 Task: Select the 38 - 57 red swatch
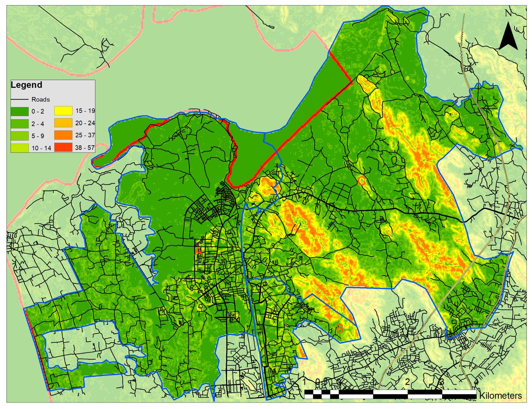(x=63, y=147)
